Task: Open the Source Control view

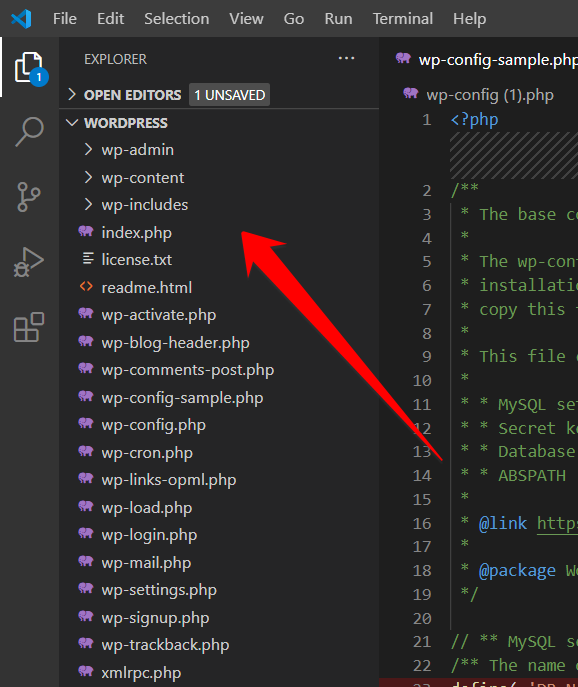Action: pos(29,197)
